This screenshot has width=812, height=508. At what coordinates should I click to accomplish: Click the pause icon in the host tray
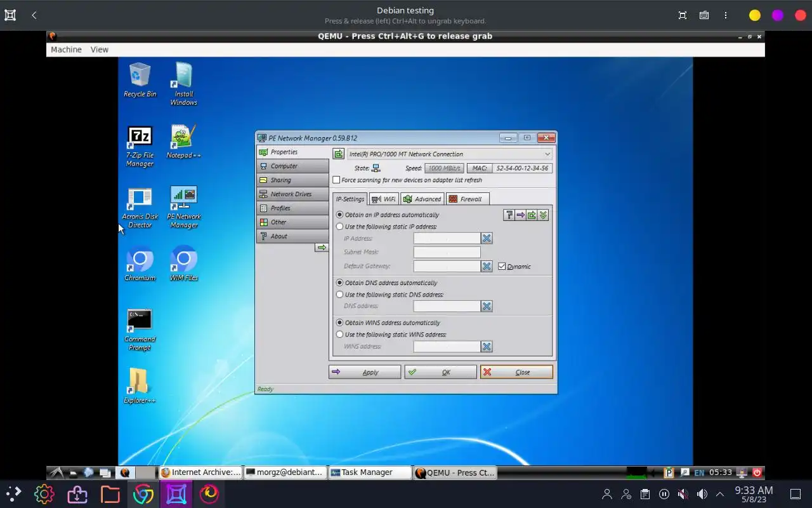(x=664, y=494)
